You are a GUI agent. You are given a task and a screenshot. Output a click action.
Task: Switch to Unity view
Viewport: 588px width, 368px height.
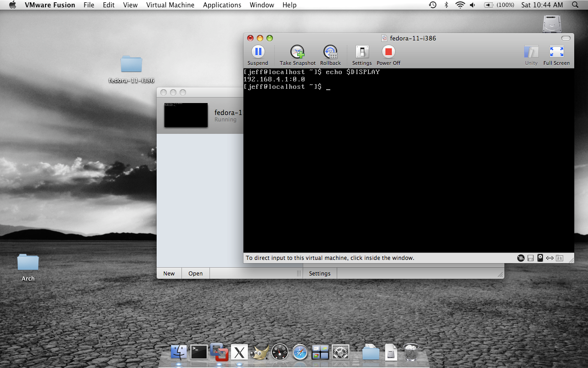[531, 52]
